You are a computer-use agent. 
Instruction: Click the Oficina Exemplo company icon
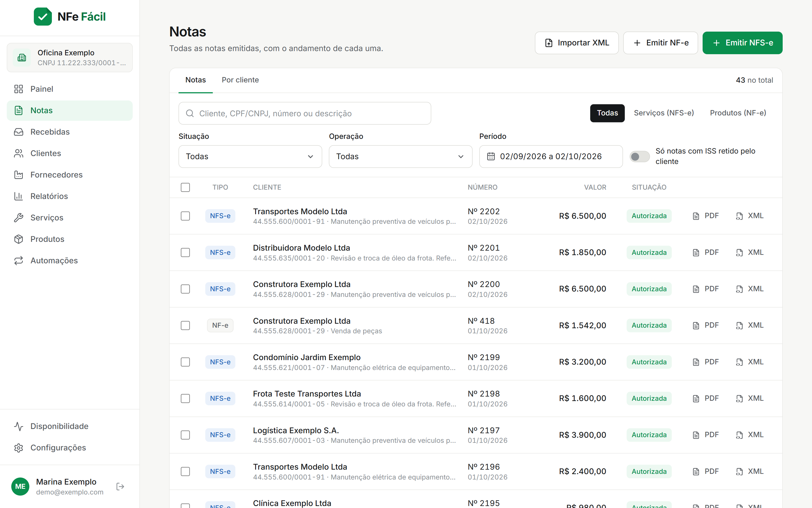pyautogui.click(x=22, y=58)
